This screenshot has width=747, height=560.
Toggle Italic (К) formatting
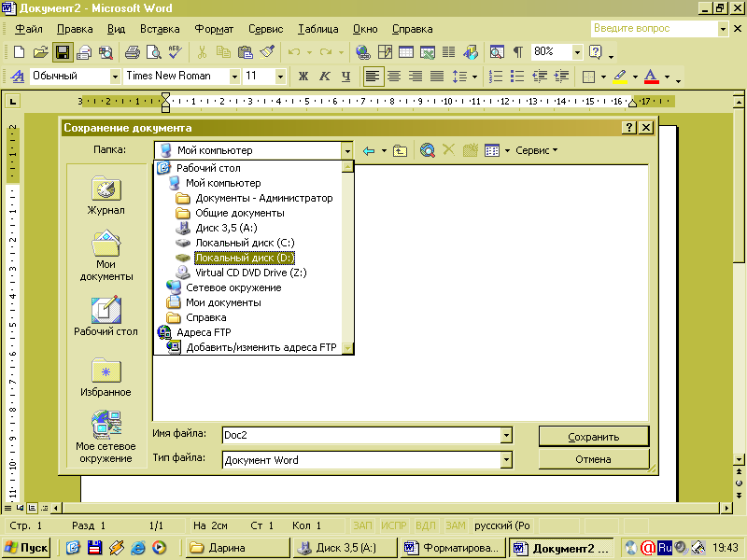pos(324,77)
